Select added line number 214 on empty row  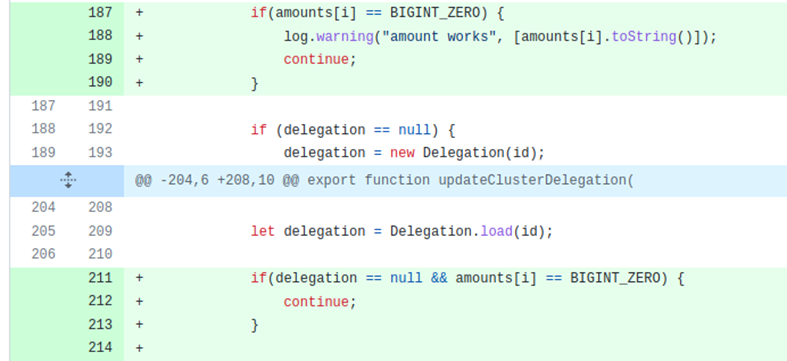pyautogui.click(x=100, y=347)
